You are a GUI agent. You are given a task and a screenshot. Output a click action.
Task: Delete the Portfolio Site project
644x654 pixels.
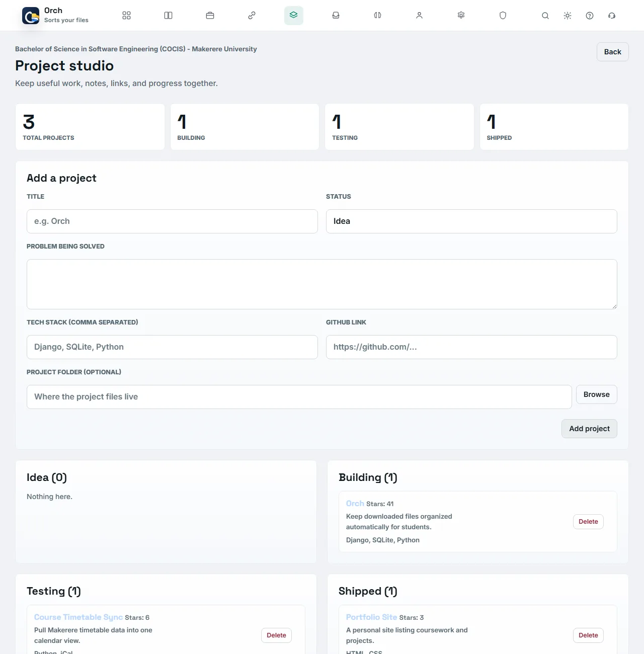588,635
